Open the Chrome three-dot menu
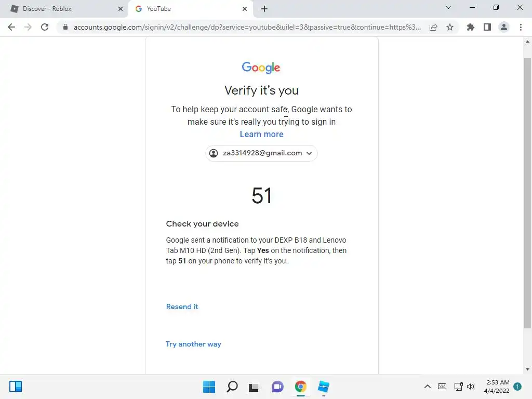This screenshot has height=399, width=532. coord(521,27)
